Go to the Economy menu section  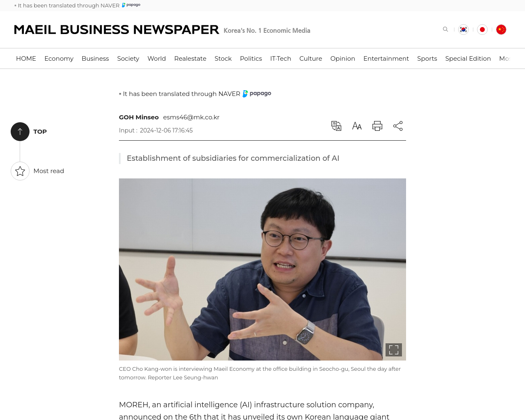[59, 59]
